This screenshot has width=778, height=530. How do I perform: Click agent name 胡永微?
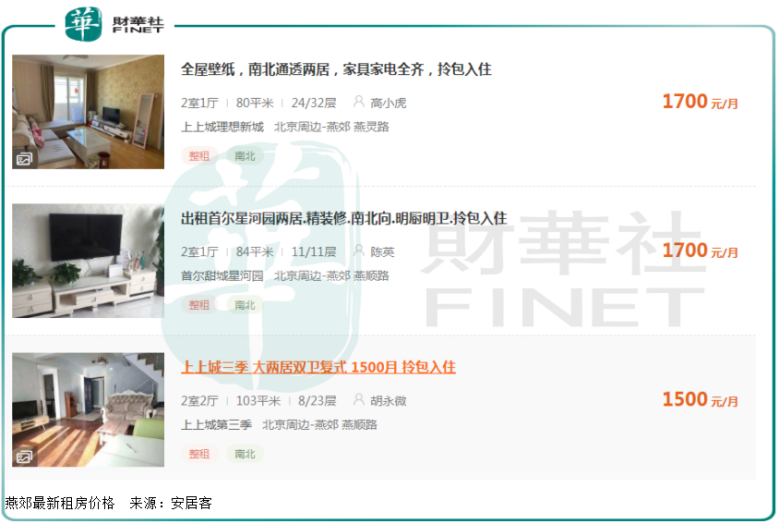[x=388, y=400]
